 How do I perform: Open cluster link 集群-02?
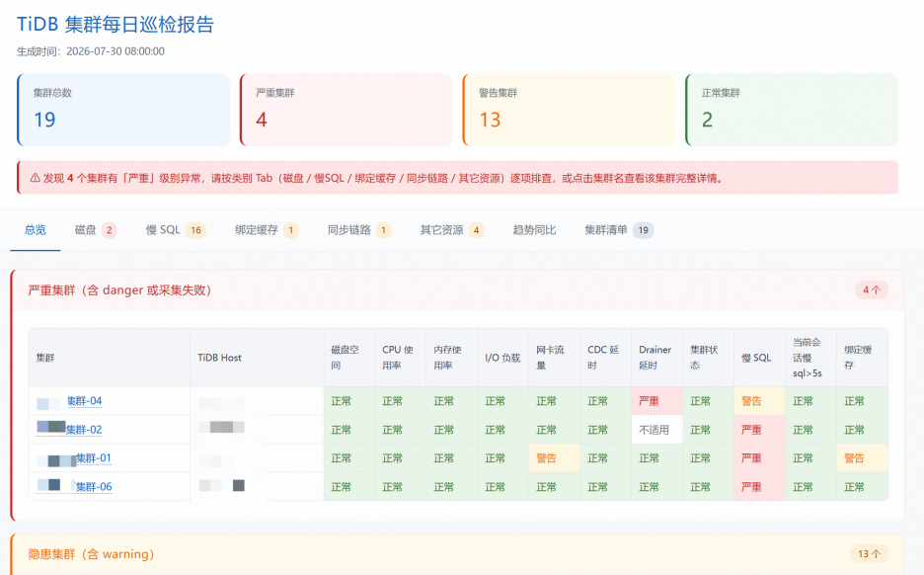coord(84,430)
